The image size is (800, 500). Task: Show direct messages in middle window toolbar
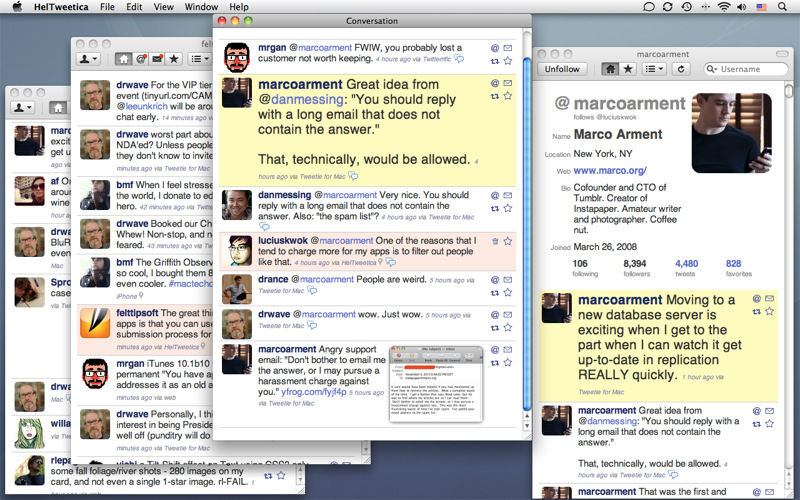(158, 59)
